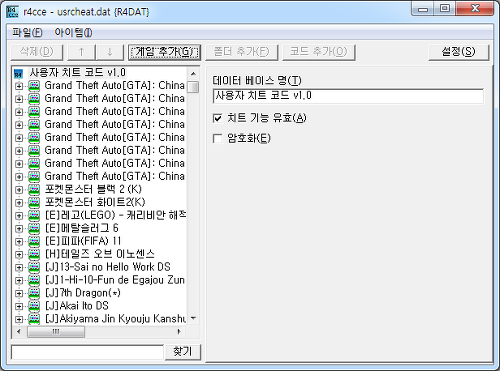Click the scroll right arrow under game list
500x371 pixels.
(179, 331)
